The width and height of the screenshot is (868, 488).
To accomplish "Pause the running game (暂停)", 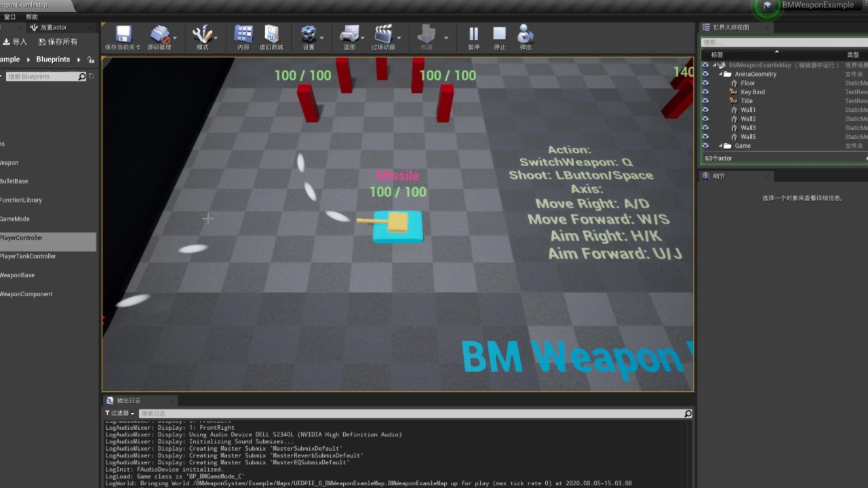I will pos(473,34).
